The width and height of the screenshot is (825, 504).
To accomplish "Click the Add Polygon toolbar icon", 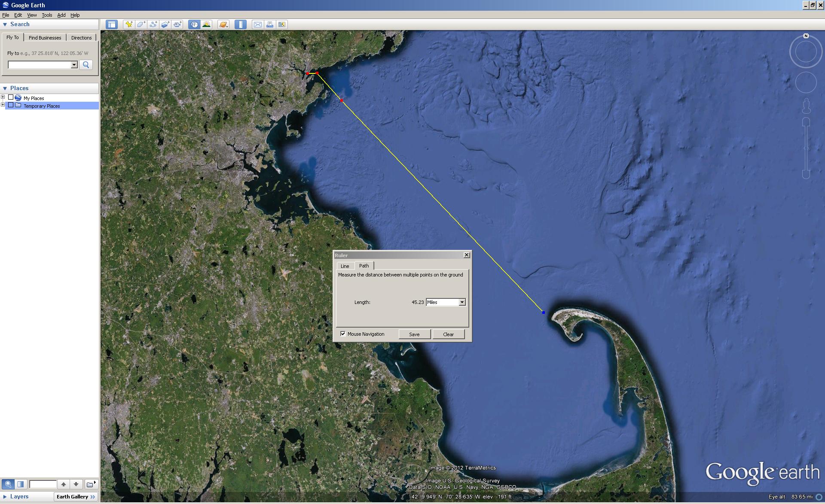I will tap(141, 24).
